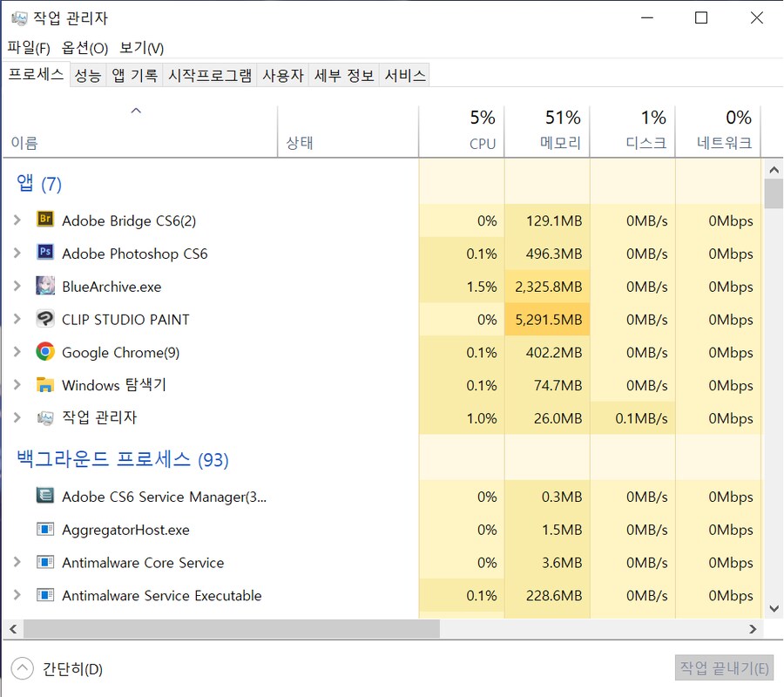
Task: Select the 앱 (7) group header
Action: 39,184
